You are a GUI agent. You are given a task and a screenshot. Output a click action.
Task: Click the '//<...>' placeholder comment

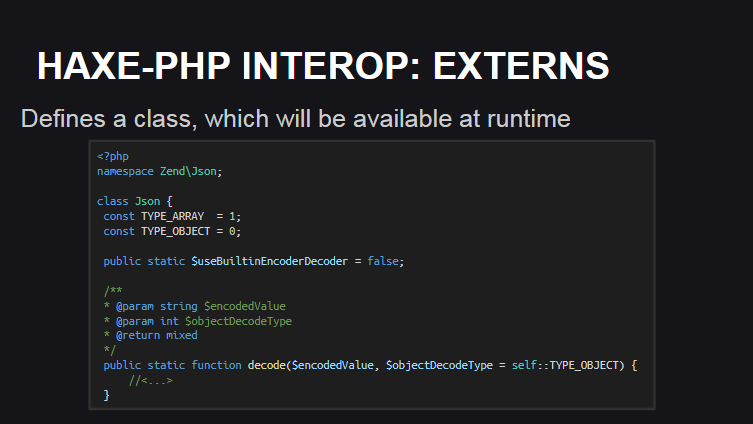[x=150, y=381]
